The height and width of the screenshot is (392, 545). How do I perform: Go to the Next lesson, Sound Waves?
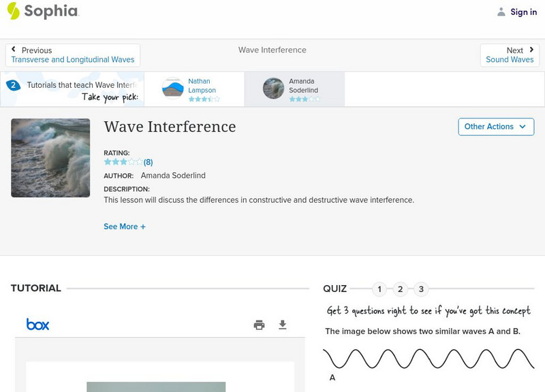(510, 55)
